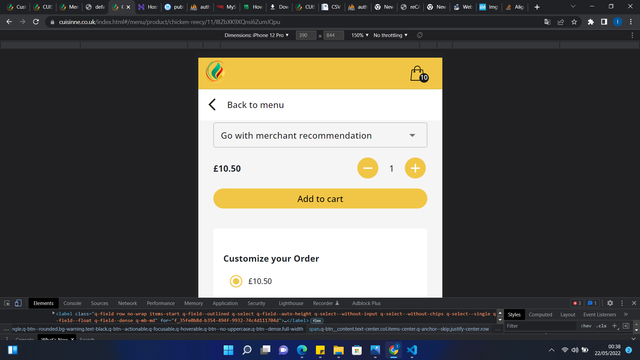The image size is (640, 360).
Task: Switch to the Console DevTools tab
Action: pyautogui.click(x=72, y=303)
